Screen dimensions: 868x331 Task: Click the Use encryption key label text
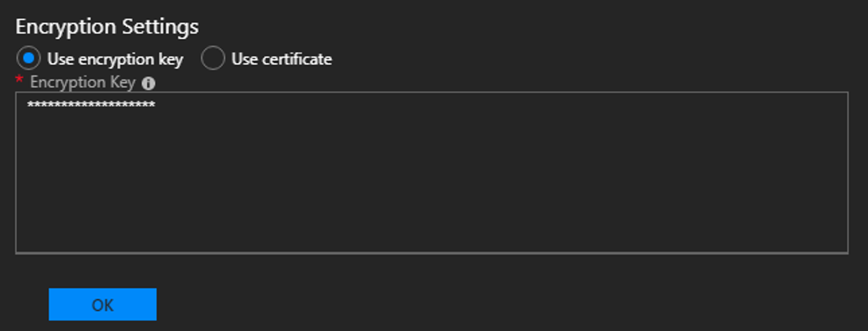click(115, 58)
